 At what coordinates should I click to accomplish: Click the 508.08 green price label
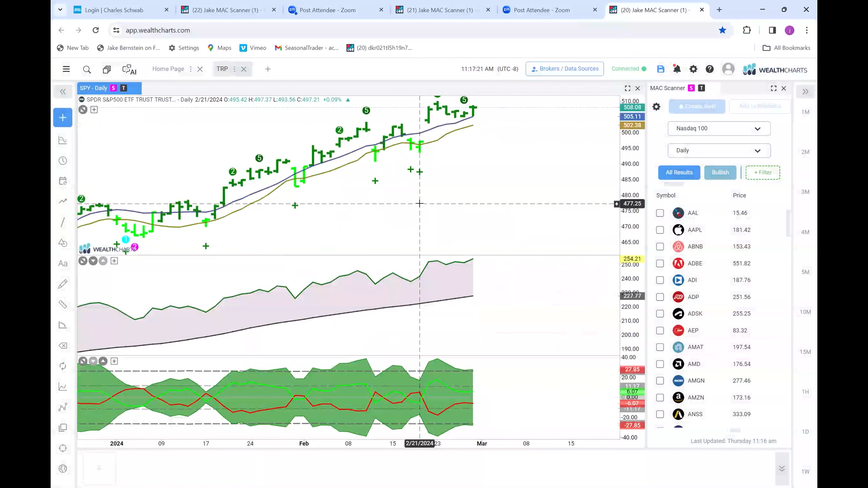(632, 108)
